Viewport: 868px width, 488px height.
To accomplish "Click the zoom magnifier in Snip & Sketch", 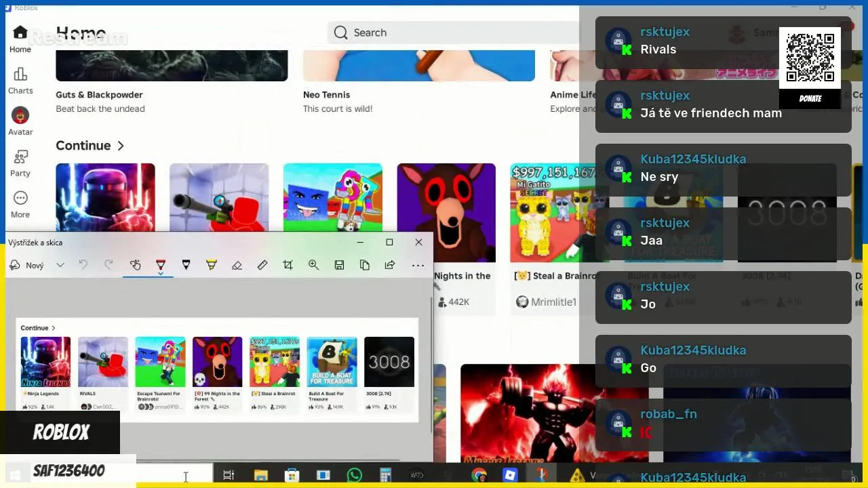I will click(313, 265).
